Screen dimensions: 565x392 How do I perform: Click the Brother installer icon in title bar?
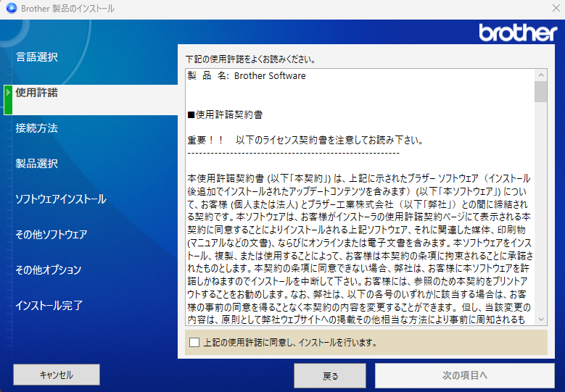11,8
